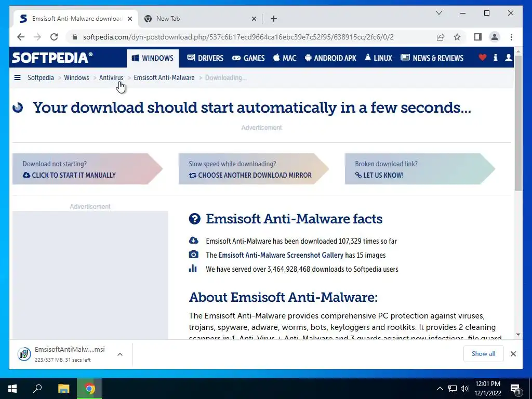
Task: Click the Antivirus breadcrumb link
Action: pyautogui.click(x=111, y=78)
